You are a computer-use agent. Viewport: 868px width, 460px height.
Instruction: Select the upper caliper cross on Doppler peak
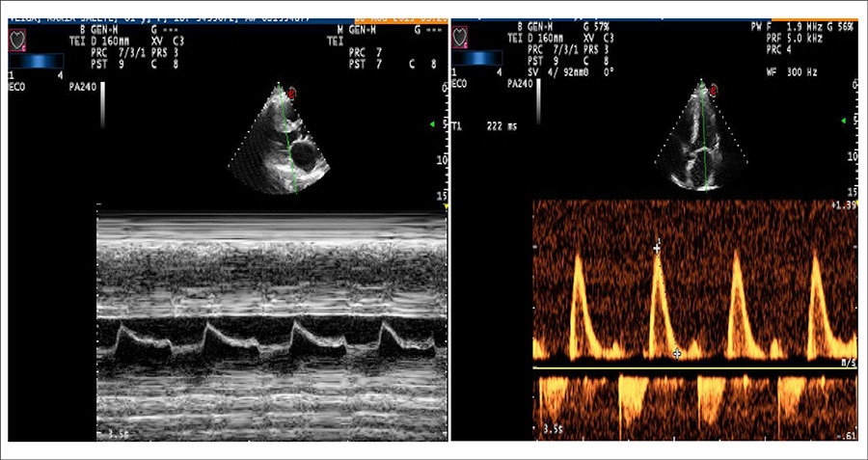coord(657,249)
